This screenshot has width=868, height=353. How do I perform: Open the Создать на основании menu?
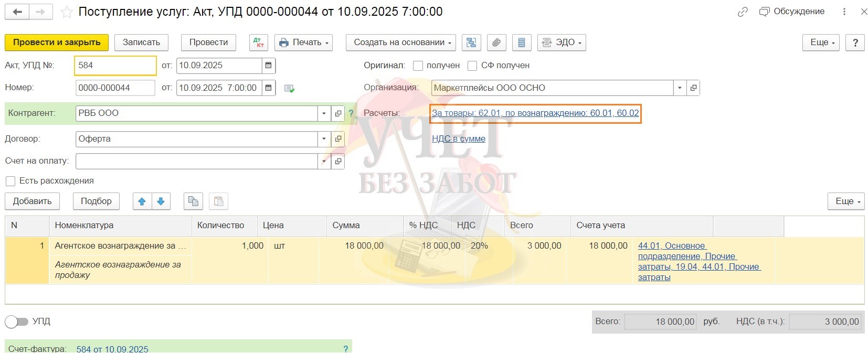click(x=400, y=42)
